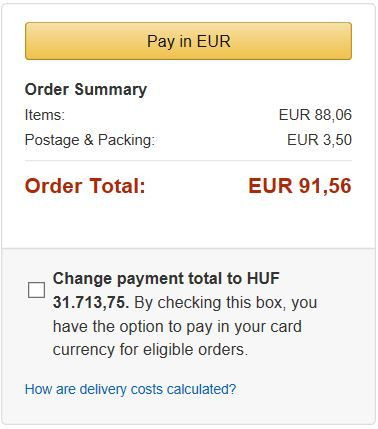Image resolution: width=378 pixels, height=429 pixels.
Task: Click the currency for eligible orders text
Action: pos(150,350)
